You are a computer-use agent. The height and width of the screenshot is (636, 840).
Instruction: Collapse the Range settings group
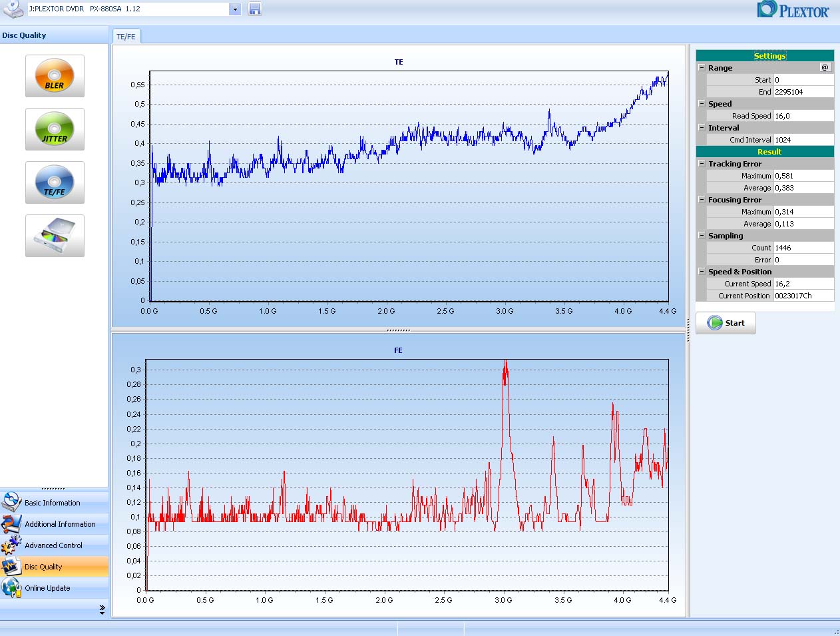coord(702,68)
